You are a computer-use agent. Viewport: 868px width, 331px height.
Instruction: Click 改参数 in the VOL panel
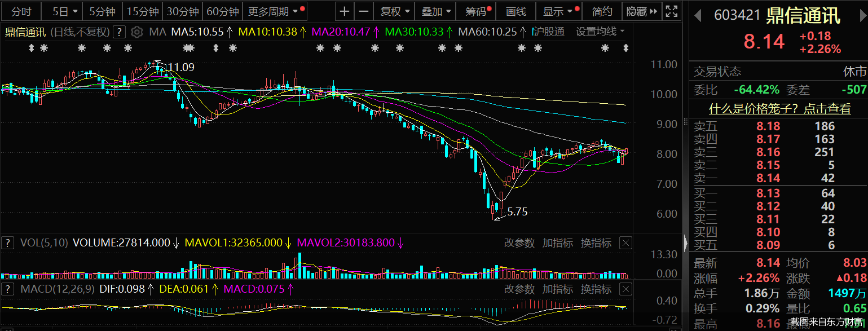pyautogui.click(x=519, y=243)
